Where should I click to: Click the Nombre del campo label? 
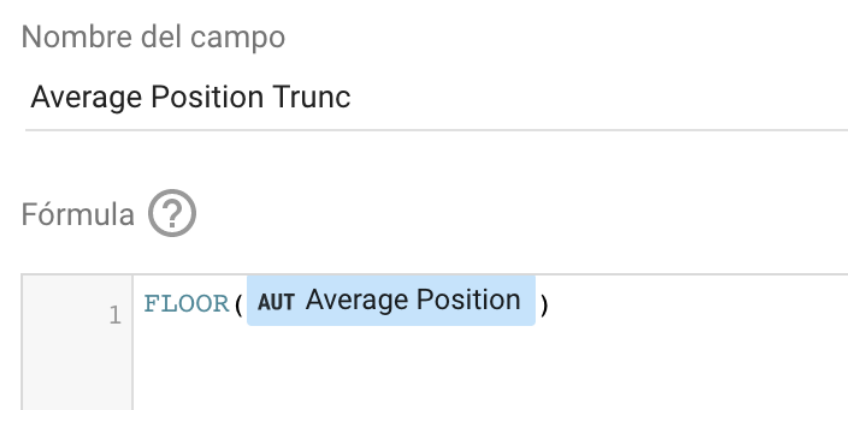click(153, 37)
